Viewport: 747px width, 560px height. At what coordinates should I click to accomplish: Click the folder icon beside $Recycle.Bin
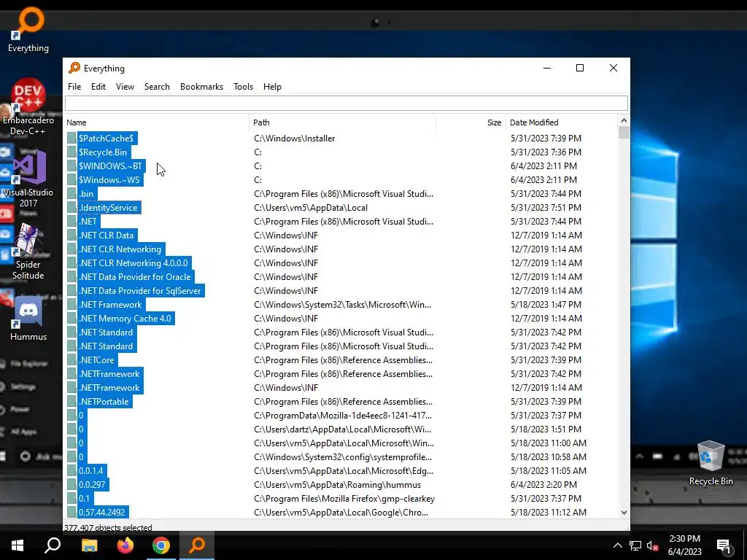[x=71, y=152]
